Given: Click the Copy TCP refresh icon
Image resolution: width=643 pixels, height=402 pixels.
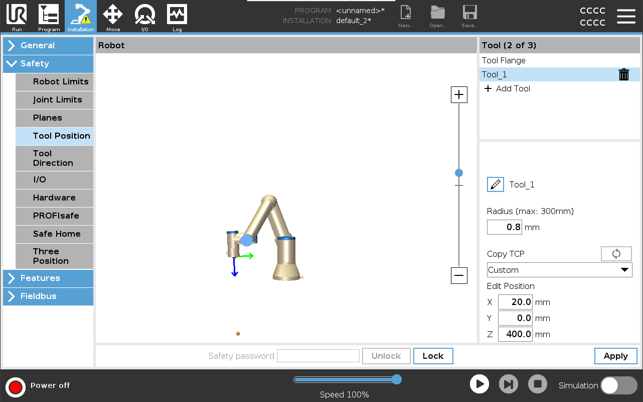Looking at the screenshot, I should pyautogui.click(x=616, y=254).
